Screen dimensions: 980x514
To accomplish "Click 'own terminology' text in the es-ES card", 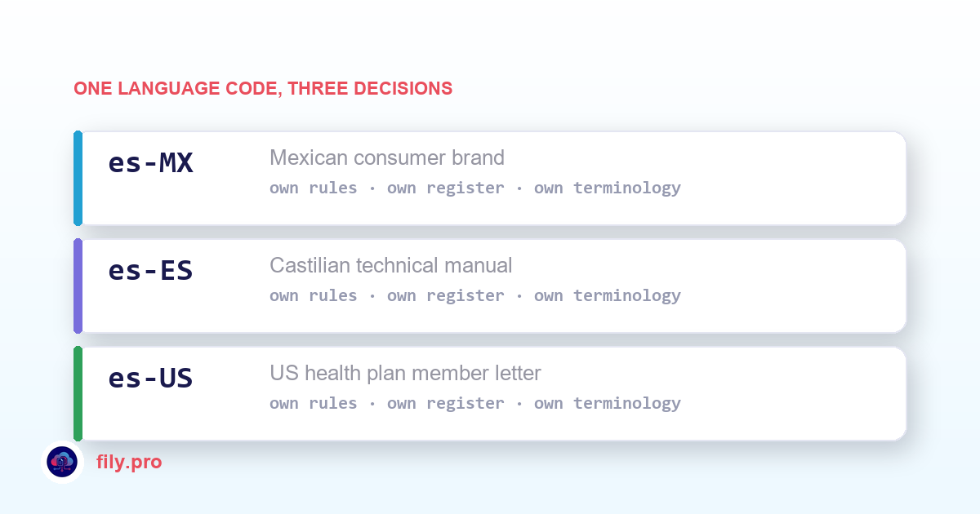I will point(608,295).
